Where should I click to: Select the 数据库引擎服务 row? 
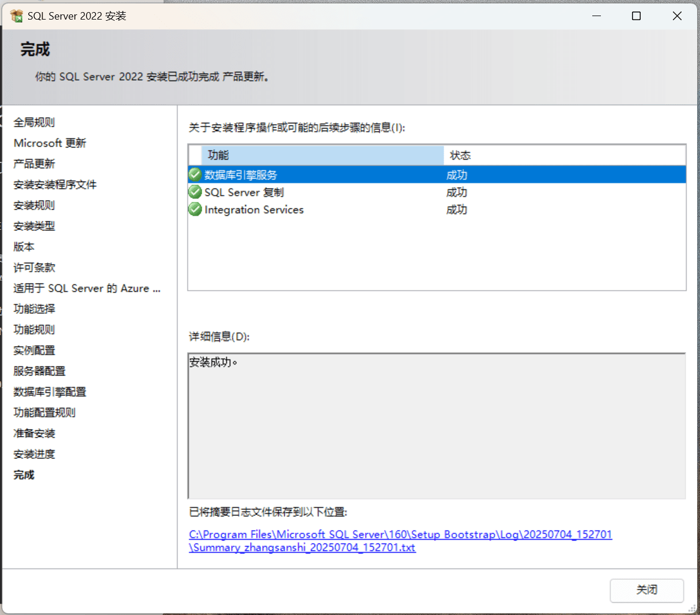coord(437,174)
